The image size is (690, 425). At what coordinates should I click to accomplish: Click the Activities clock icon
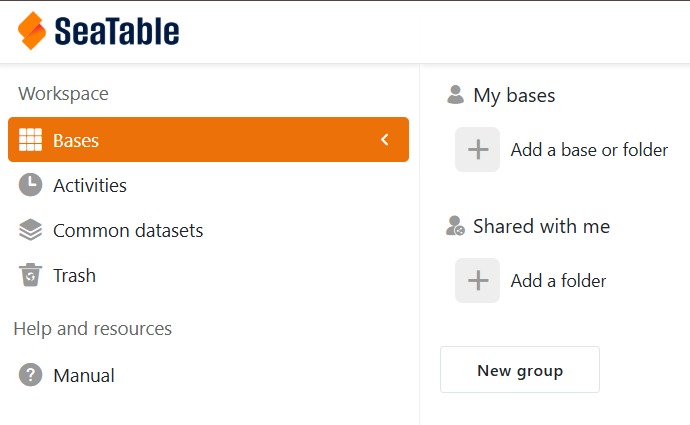pyautogui.click(x=30, y=185)
